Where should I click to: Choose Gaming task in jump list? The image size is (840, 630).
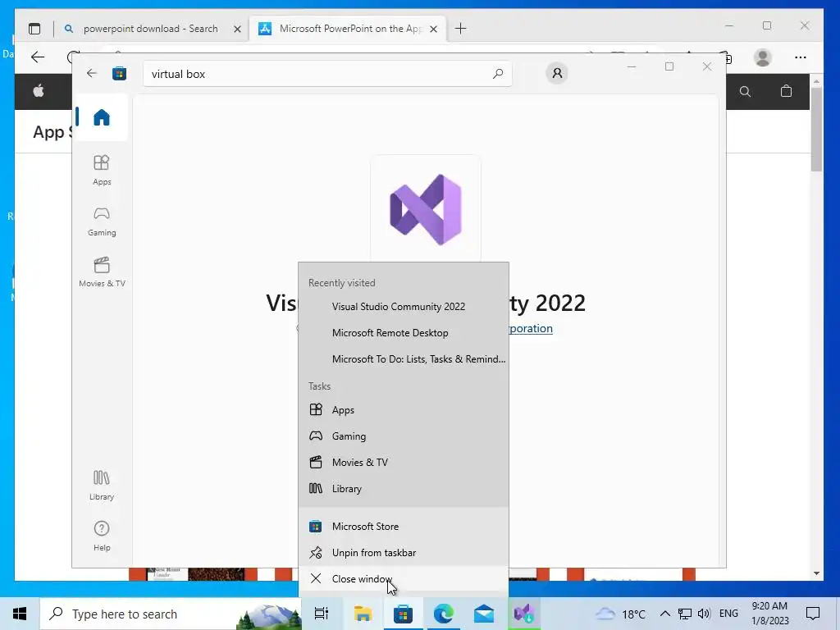[404, 436]
